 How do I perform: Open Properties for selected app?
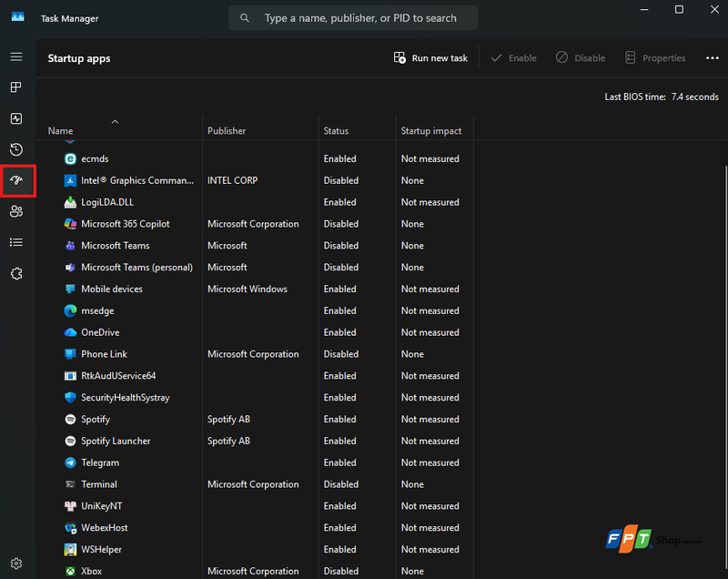(x=654, y=58)
